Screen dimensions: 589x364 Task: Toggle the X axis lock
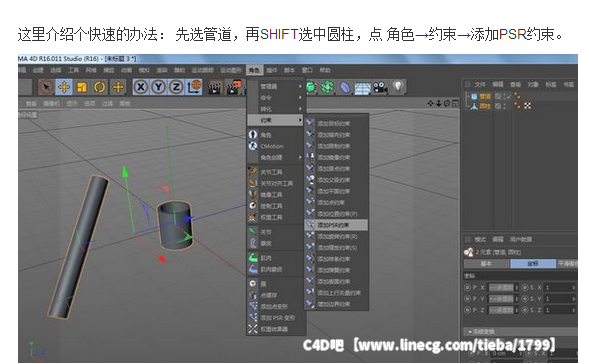[140, 87]
